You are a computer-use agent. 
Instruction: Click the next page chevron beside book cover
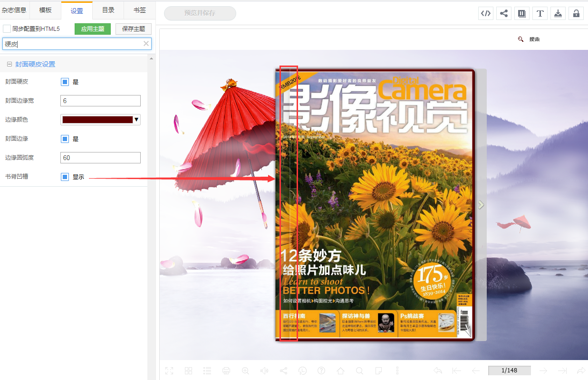click(x=481, y=205)
